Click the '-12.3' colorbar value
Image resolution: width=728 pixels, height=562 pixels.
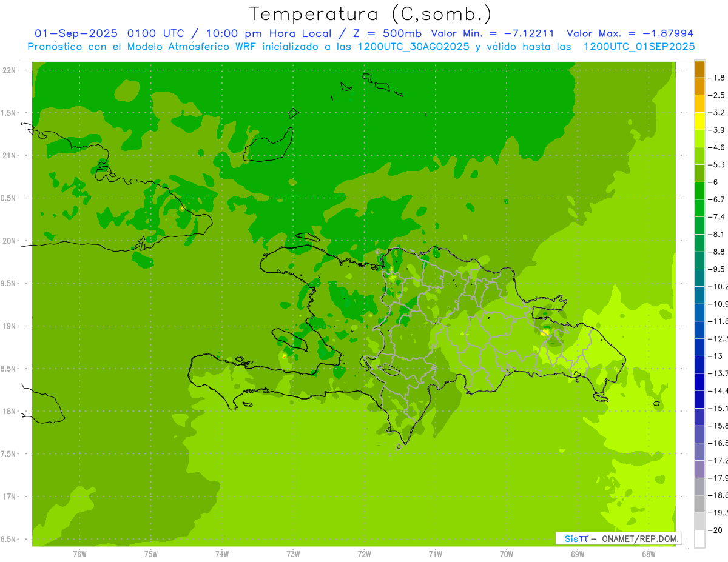[x=718, y=338]
